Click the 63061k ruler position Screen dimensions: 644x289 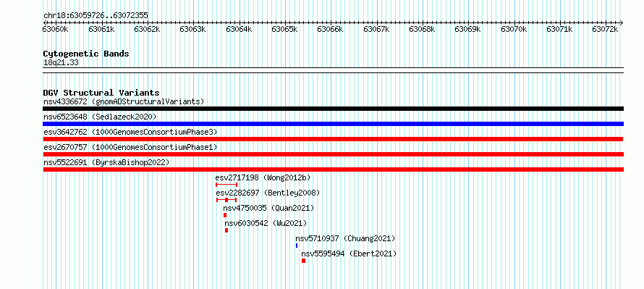(101, 29)
